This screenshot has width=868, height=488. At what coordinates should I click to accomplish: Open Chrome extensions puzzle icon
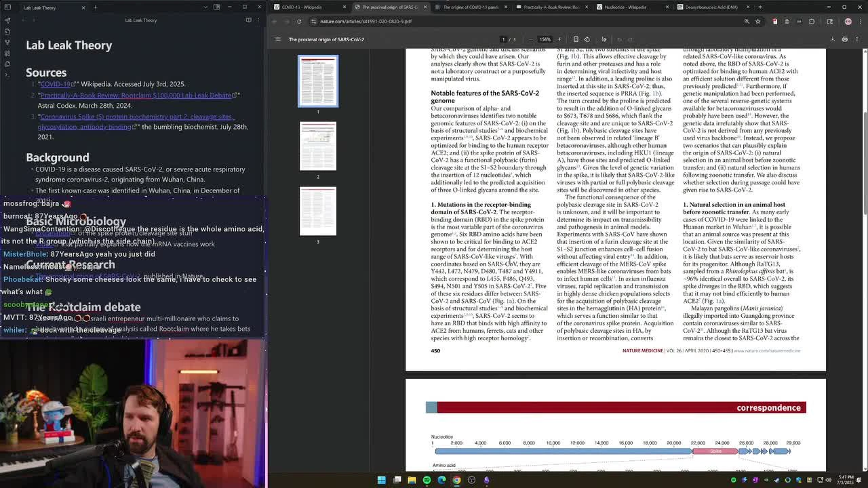point(812,21)
